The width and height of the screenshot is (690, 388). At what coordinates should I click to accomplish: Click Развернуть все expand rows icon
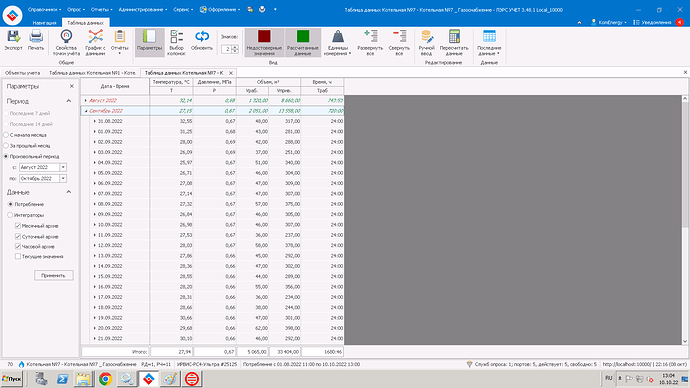370,36
